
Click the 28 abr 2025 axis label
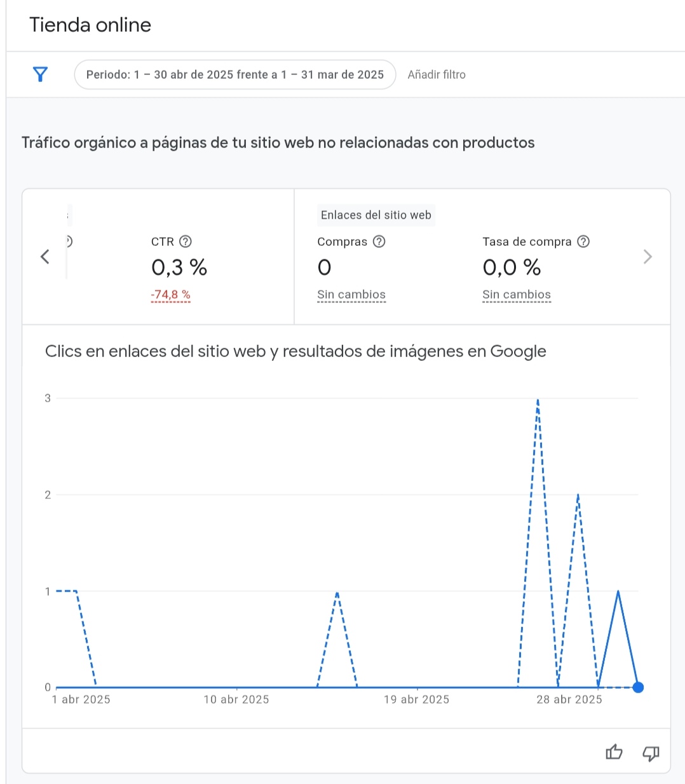[569, 700]
